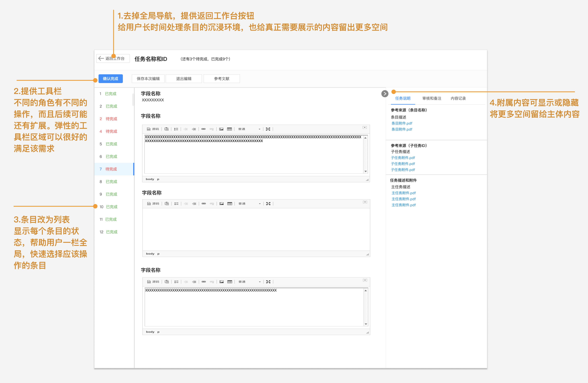The height and width of the screenshot is (383, 588).
Task: Click 返回工作台 back button
Action: pyautogui.click(x=113, y=59)
